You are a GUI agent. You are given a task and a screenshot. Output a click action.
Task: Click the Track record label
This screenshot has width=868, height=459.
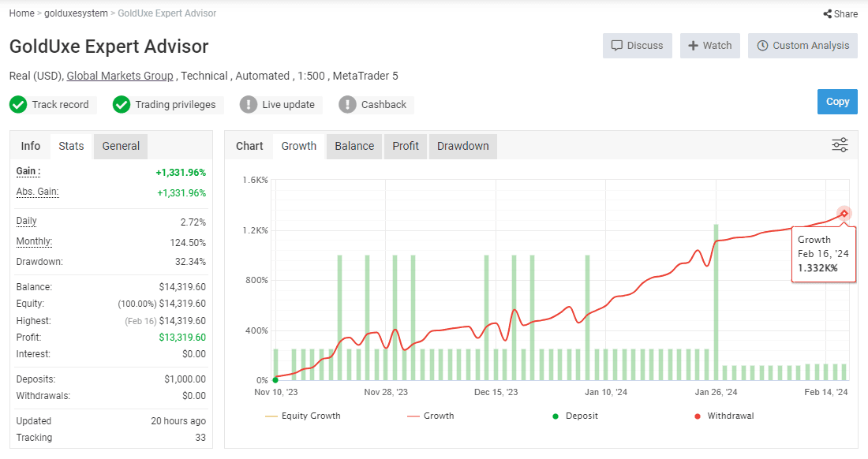click(60, 105)
